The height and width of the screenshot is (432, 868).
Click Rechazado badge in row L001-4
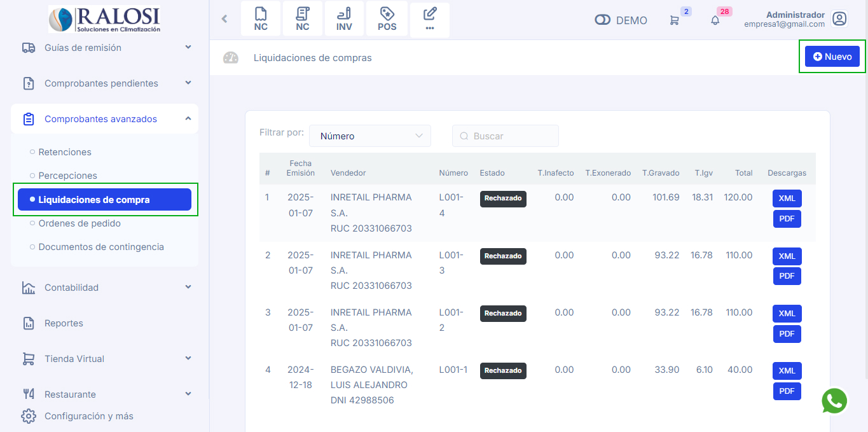pos(503,199)
